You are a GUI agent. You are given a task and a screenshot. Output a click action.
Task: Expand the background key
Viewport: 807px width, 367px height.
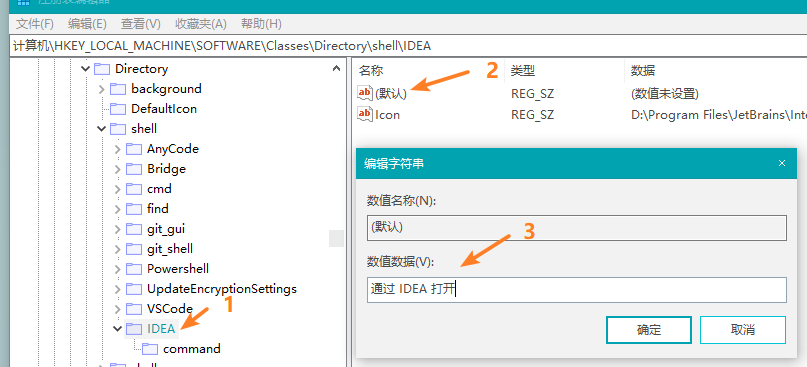pyautogui.click(x=101, y=89)
